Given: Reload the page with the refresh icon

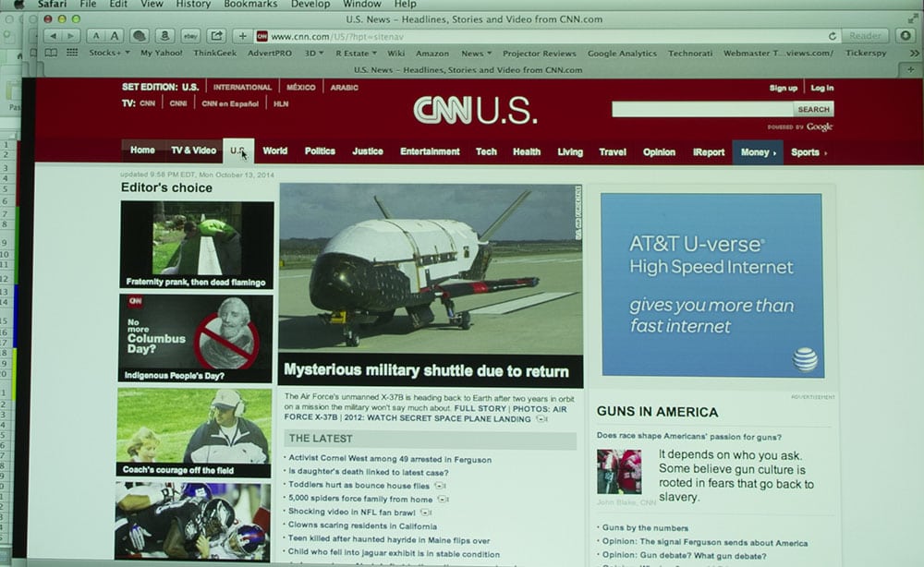Looking at the screenshot, I should point(833,36).
